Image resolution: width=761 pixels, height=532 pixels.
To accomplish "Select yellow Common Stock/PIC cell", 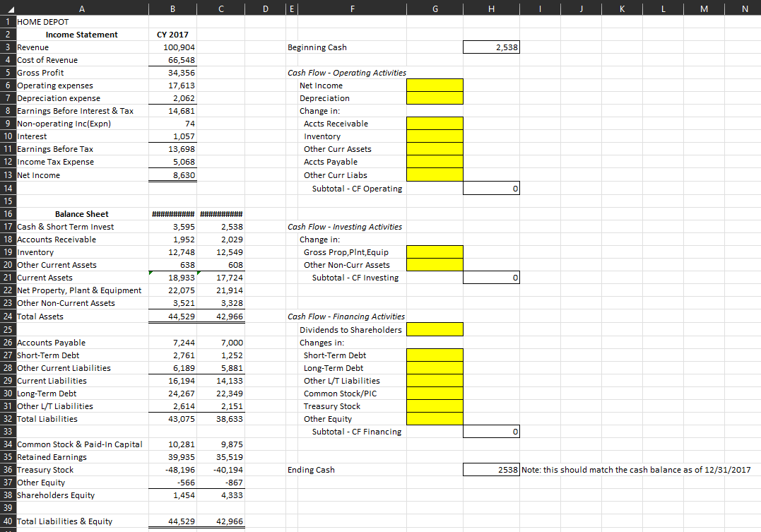I will click(x=435, y=394).
